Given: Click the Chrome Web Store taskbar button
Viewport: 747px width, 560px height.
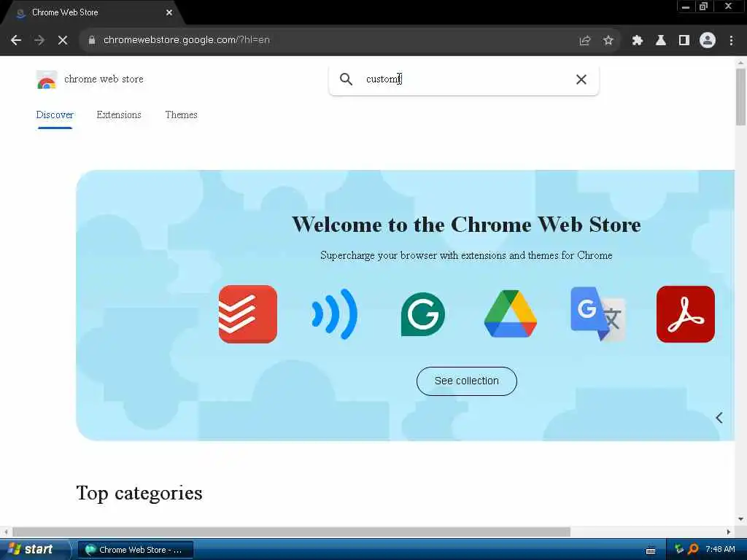Looking at the screenshot, I should coord(135,550).
